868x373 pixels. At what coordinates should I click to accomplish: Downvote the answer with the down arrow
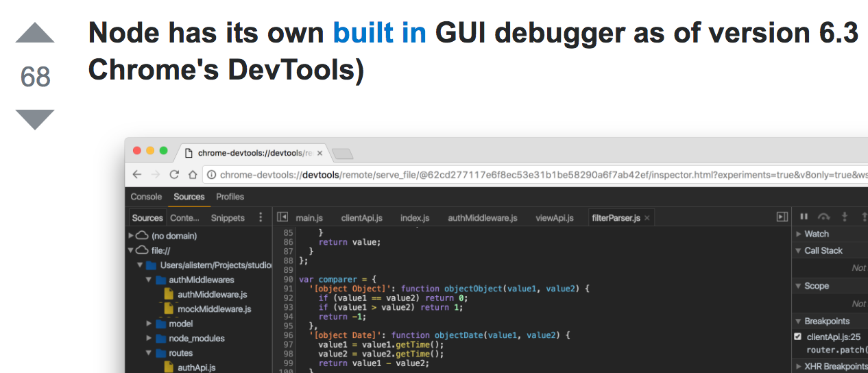(x=35, y=119)
